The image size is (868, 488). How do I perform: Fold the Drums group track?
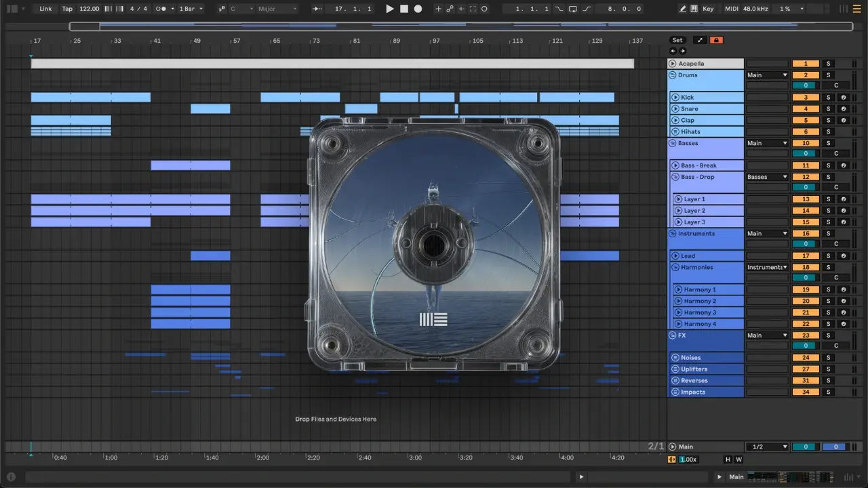tap(673, 75)
